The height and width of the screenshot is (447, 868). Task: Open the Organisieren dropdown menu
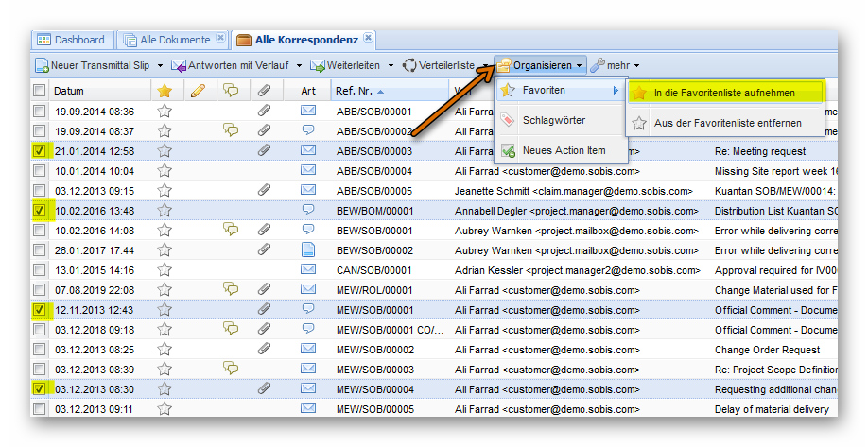coord(541,65)
